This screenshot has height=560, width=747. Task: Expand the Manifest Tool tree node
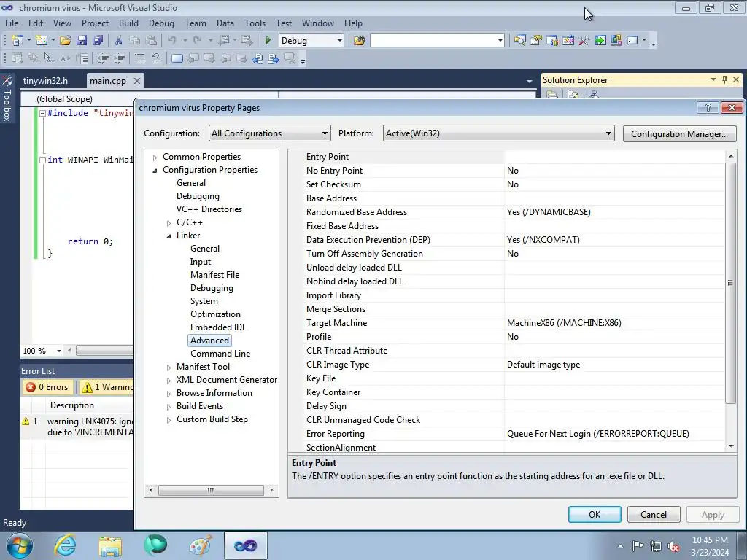tap(169, 367)
